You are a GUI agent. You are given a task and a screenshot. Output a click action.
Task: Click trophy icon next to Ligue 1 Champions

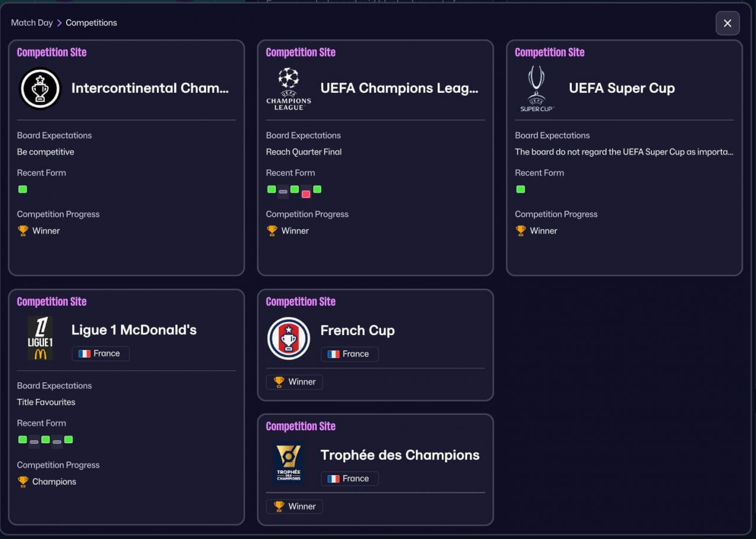pos(23,482)
